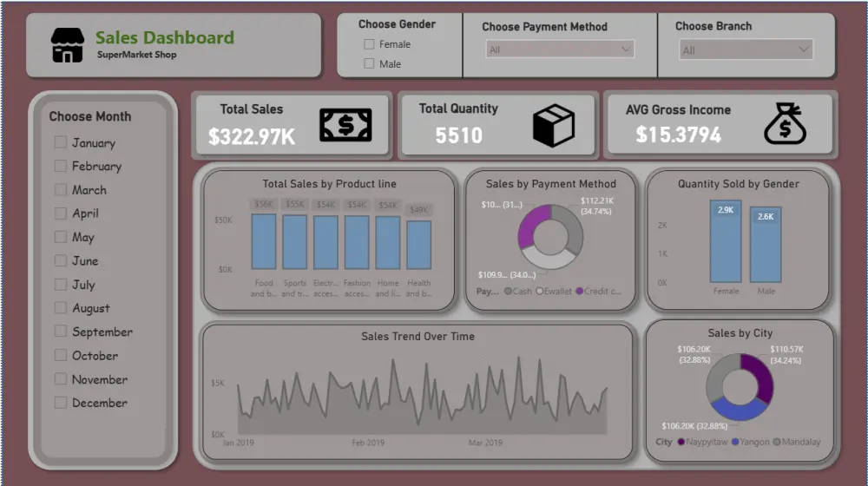868x486 pixels.
Task: Open the Choose Branch dropdown
Action: pyautogui.click(x=746, y=49)
